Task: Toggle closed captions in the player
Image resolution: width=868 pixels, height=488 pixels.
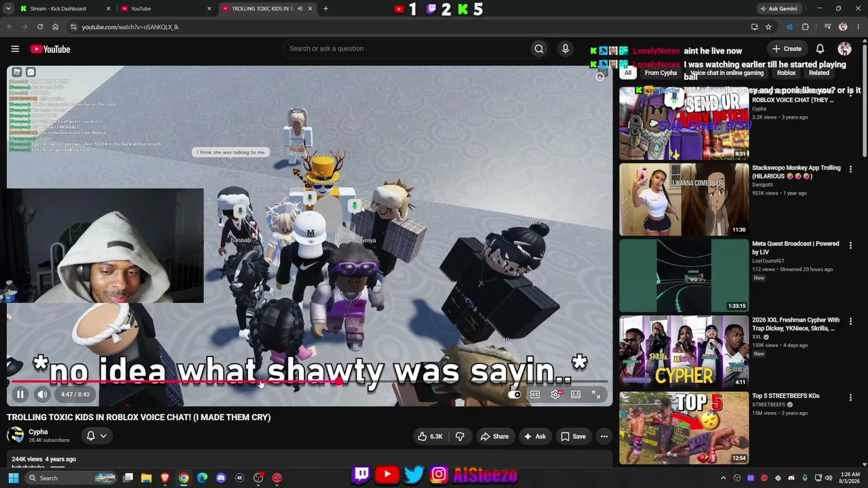Action: (x=535, y=394)
